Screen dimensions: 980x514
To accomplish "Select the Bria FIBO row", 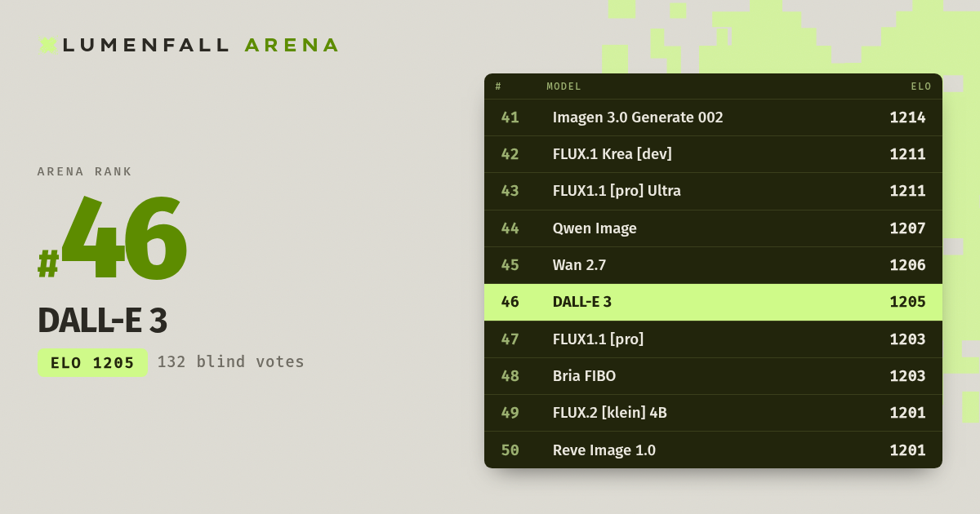I will tap(713, 376).
